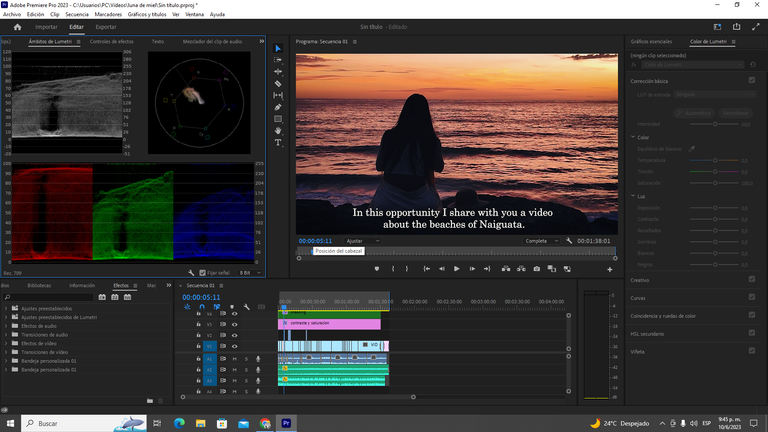Go to In point in Program monitor
The height and width of the screenshot is (432, 768).
click(x=427, y=269)
